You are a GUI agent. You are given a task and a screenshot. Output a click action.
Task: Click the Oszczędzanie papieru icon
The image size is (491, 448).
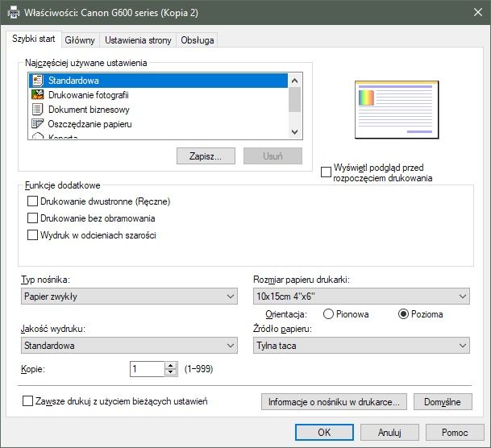(x=38, y=123)
